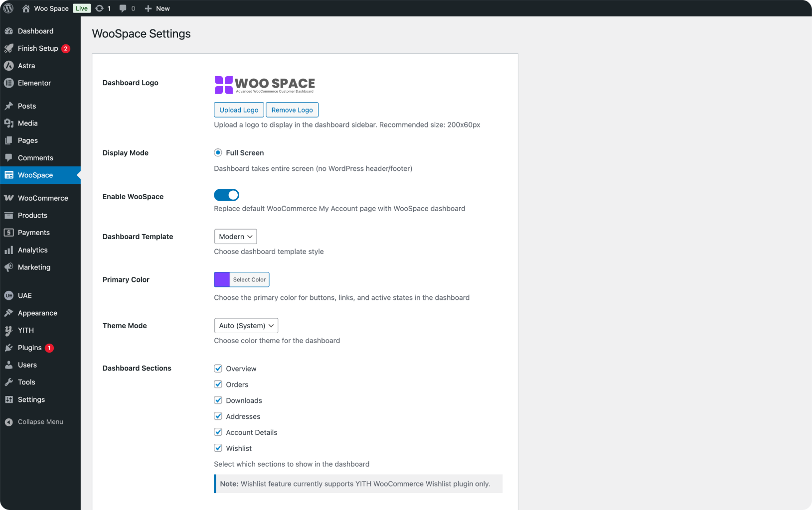Click New in the admin toolbar
This screenshot has height=510, width=812.
tap(157, 8)
